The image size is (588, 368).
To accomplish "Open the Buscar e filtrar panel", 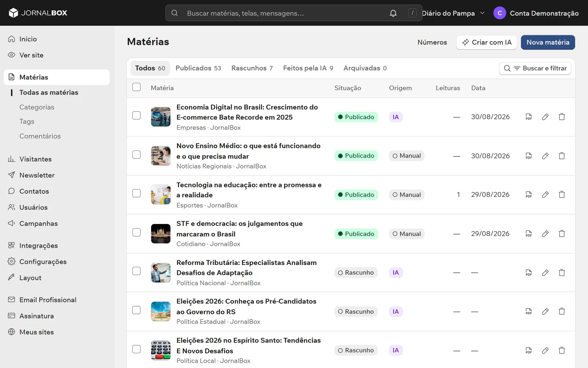I will point(535,68).
